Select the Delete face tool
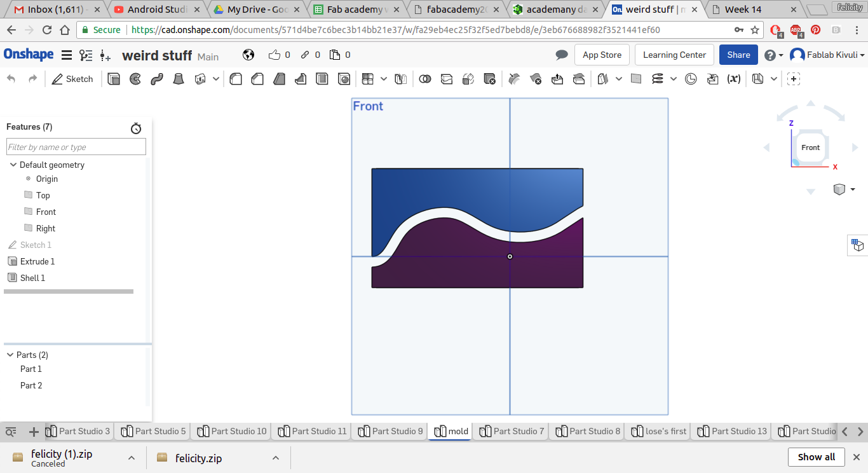This screenshot has height=473, width=868. (536, 79)
